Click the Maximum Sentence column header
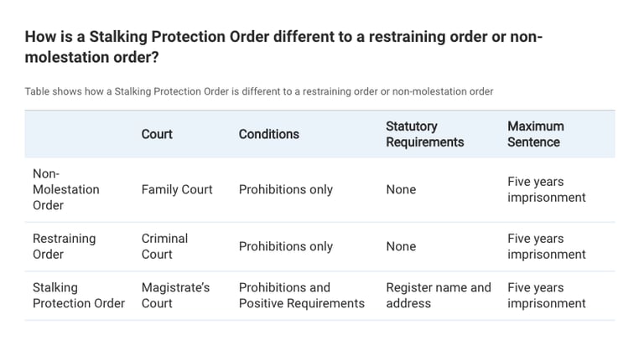 535,134
